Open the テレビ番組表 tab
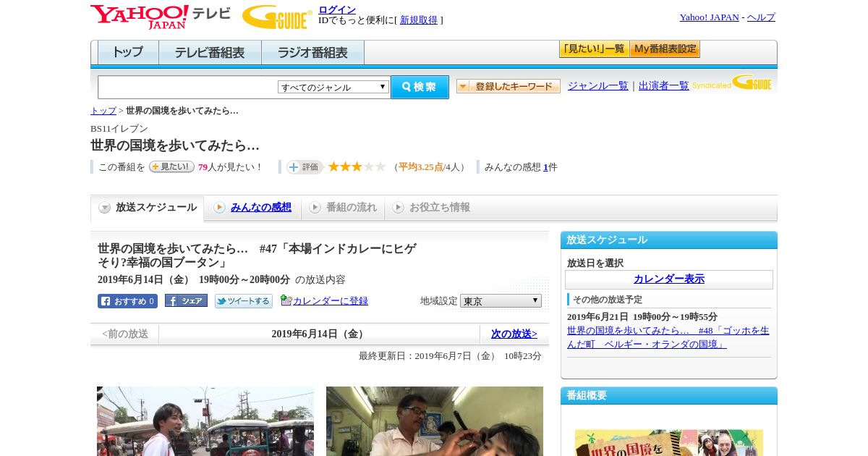 (x=210, y=52)
